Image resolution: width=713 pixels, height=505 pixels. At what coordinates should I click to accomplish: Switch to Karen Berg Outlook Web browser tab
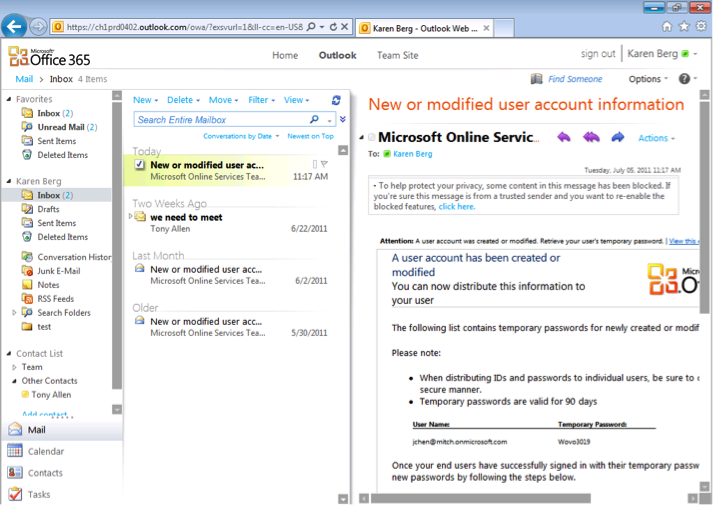424,28
